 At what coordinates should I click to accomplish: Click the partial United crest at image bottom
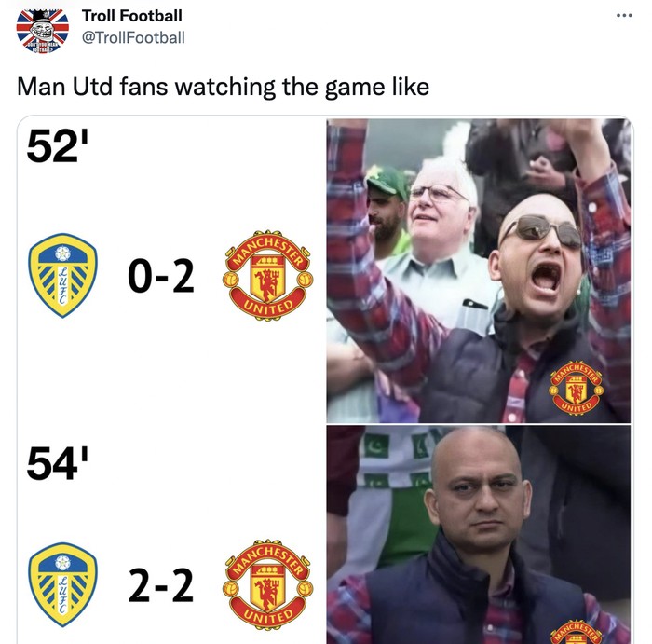coord(576,633)
